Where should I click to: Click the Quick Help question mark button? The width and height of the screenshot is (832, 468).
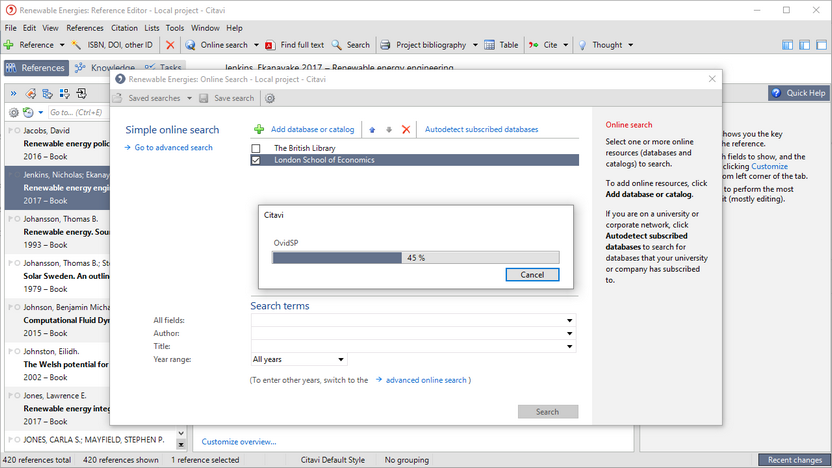tap(799, 93)
